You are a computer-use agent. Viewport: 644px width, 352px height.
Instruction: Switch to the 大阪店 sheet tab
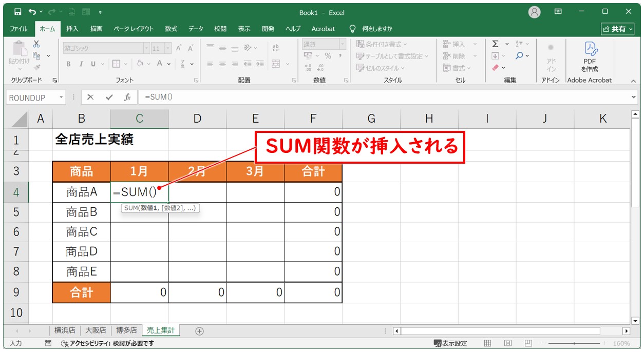point(95,331)
